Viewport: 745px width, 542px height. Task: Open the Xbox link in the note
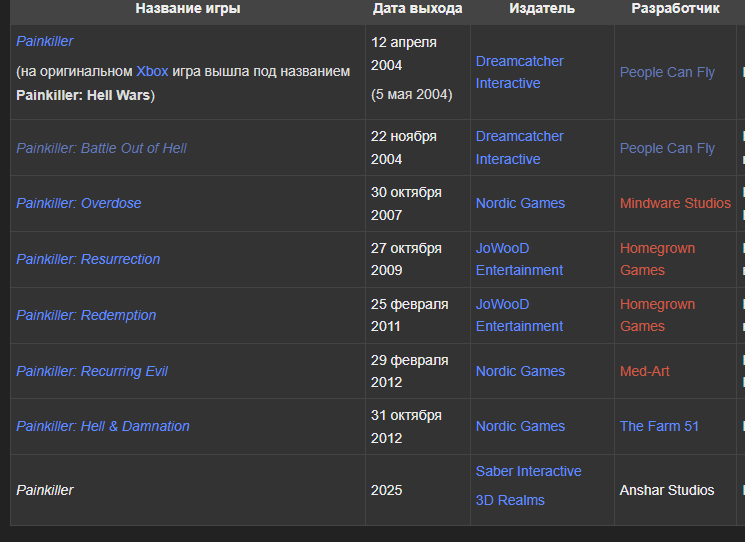pyautogui.click(x=152, y=71)
